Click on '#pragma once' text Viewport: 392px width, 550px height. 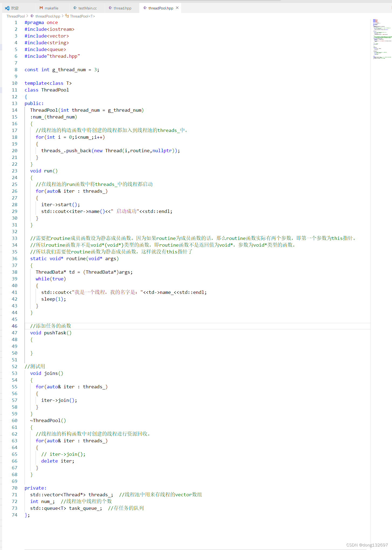coord(41,22)
